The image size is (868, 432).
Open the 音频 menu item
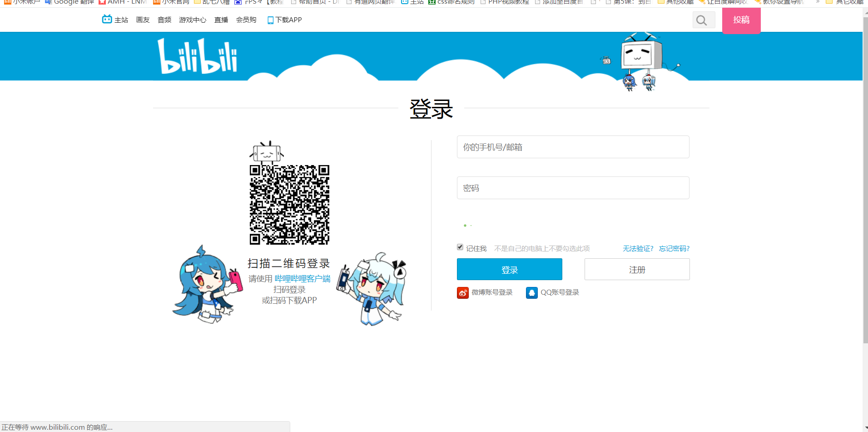coord(164,20)
